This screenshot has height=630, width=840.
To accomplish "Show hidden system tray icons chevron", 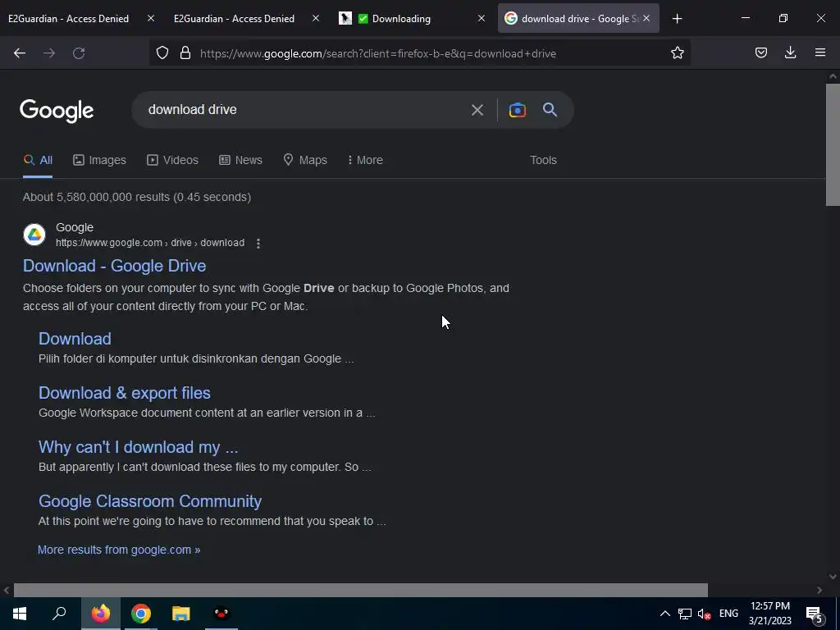I will tap(664, 614).
